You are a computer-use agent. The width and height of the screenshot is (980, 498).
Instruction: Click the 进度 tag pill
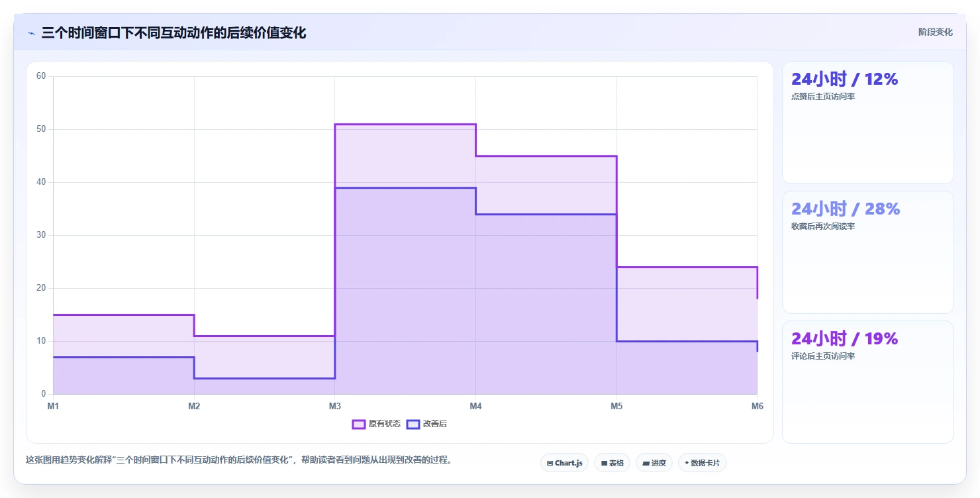[654, 463]
